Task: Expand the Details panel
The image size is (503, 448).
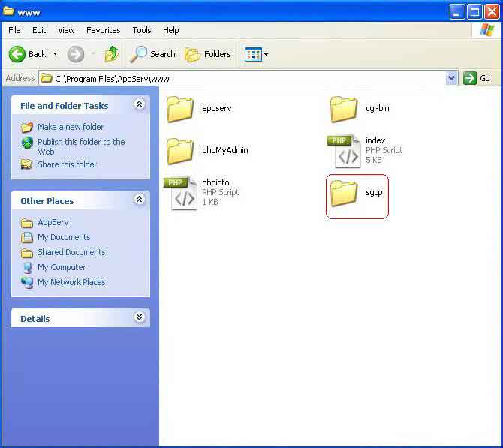Action: pos(139,317)
